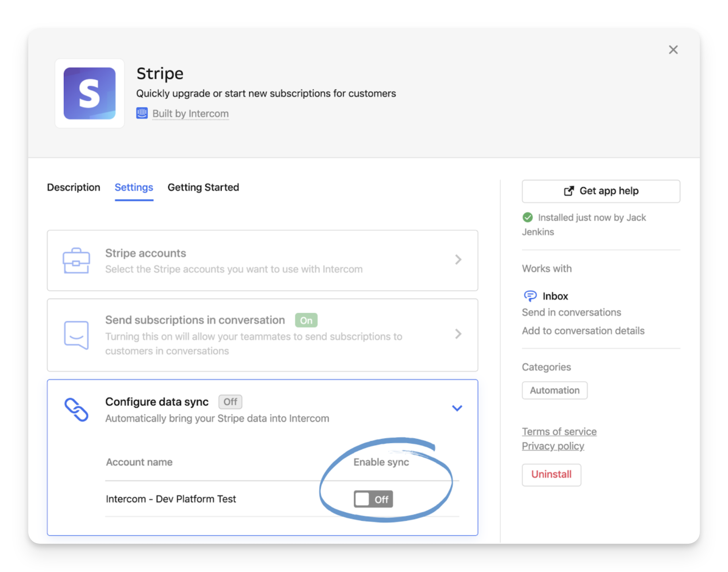Click the chain link icon for data sync
This screenshot has height=572, width=728.
77,408
